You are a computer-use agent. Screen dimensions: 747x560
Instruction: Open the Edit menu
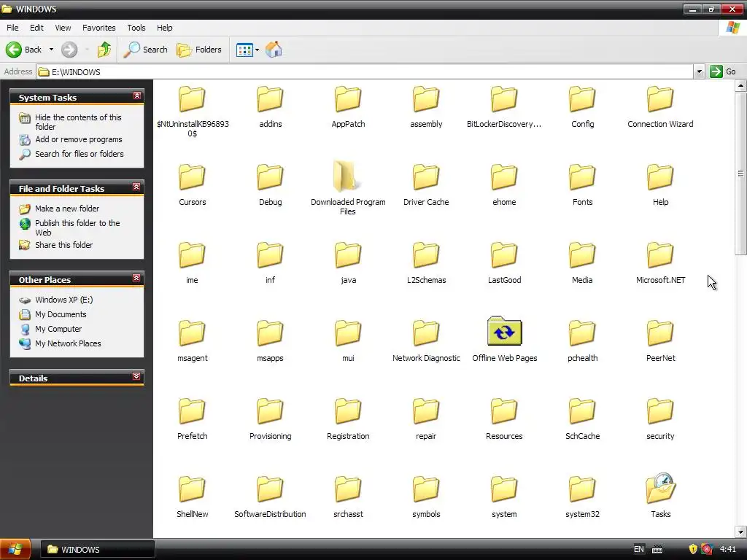tap(36, 28)
